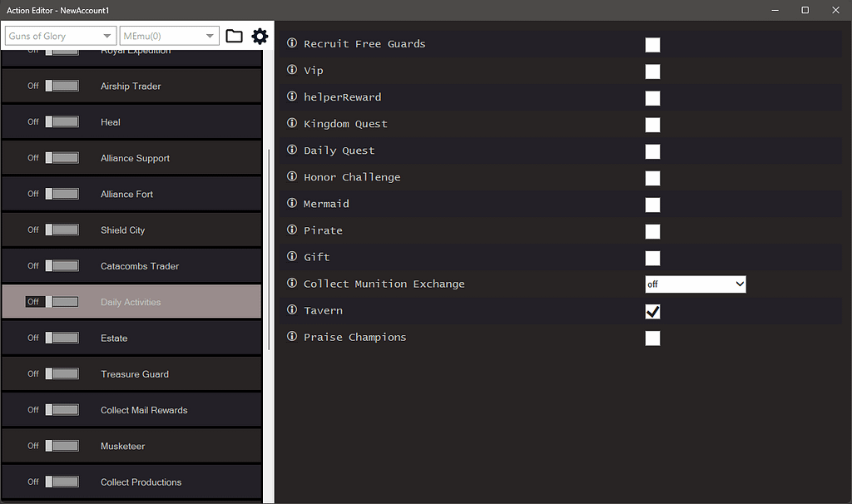Open the info icon next to Pirate
Viewport: 852px width, 504px height.
[291, 230]
